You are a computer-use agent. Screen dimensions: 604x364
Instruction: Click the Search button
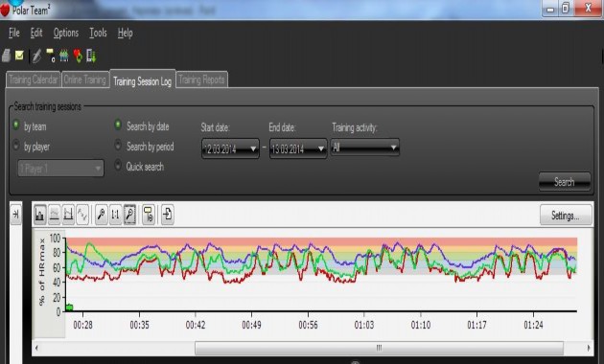565,182
